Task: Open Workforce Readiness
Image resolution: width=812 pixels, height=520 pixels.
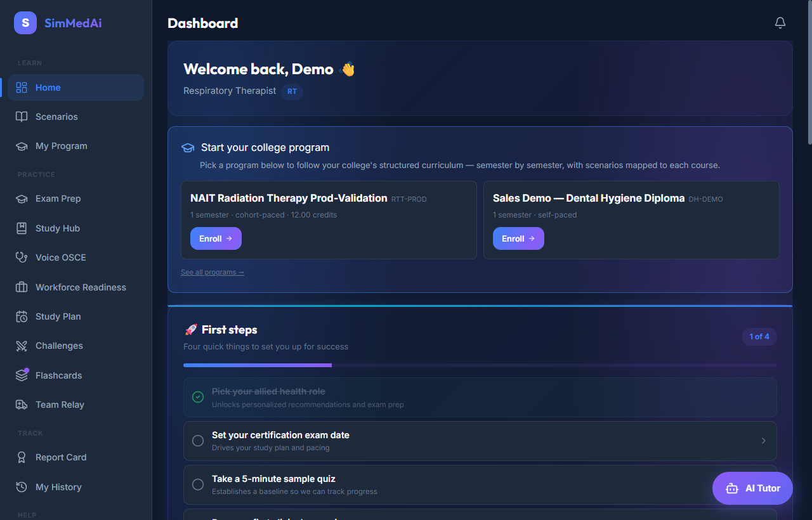Action: (76, 287)
